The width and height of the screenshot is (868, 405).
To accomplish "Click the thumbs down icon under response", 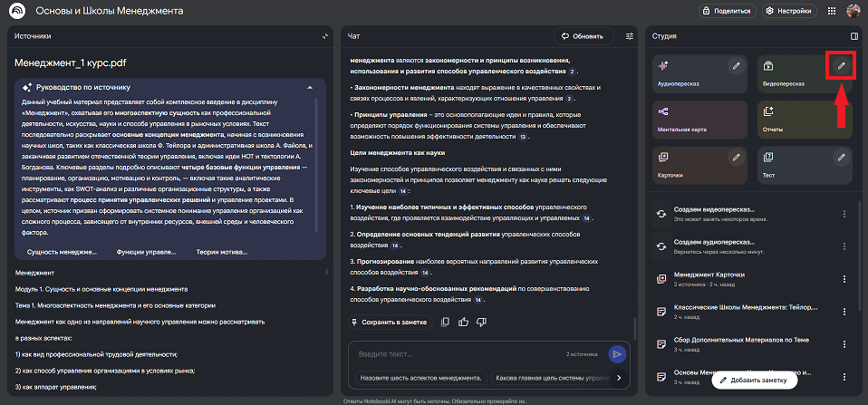I will pos(481,322).
